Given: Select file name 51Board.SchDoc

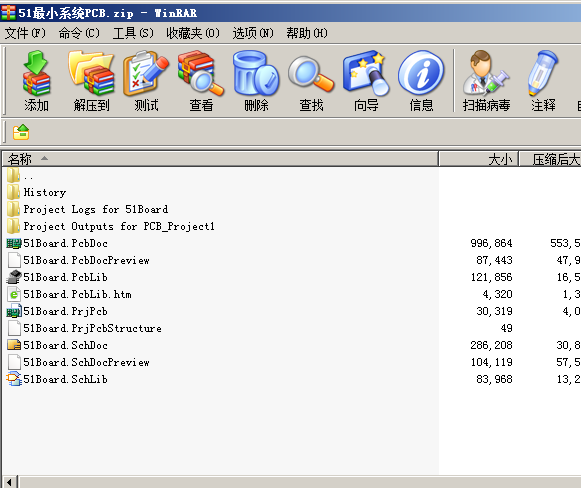Looking at the screenshot, I should point(66,345).
